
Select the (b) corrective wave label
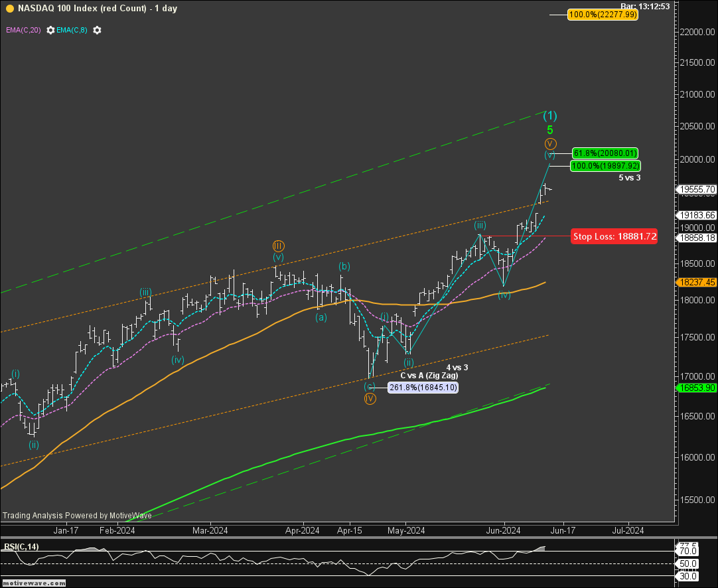pos(344,266)
